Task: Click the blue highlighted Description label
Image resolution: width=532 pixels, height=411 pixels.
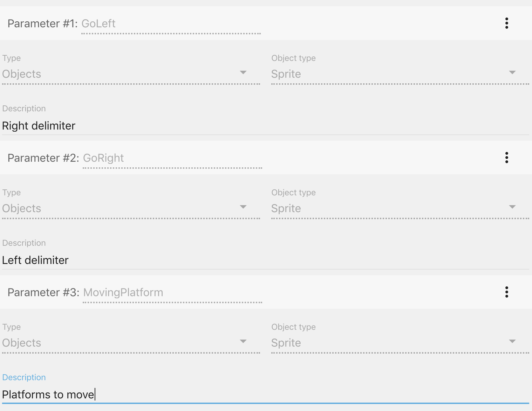Action: 24,377
